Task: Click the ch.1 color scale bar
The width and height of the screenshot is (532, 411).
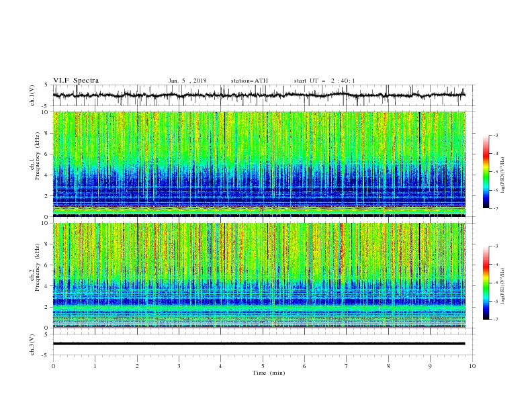Action: pyautogui.click(x=486, y=172)
